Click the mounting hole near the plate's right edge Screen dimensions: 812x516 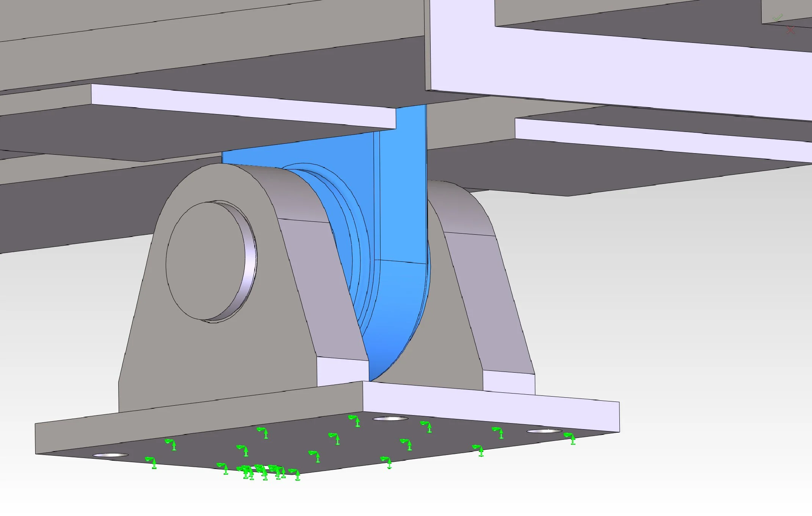(544, 431)
